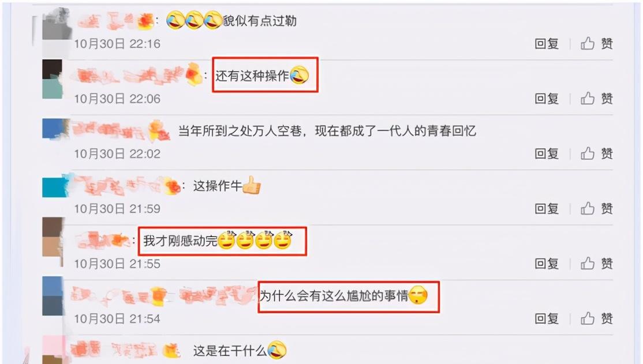This screenshot has width=643, height=364.
Task: Reply to the 21:54 awkward comment
Action: (547, 318)
